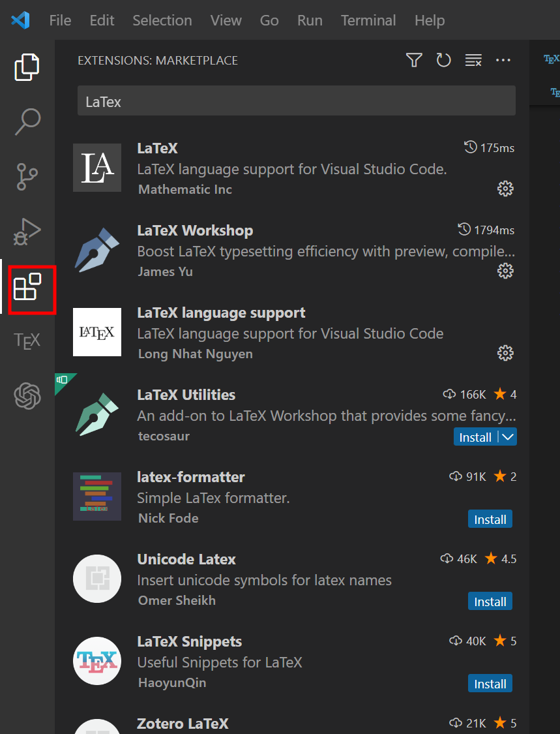Open the View menu
Screen dimensions: 560x734
coord(226,21)
